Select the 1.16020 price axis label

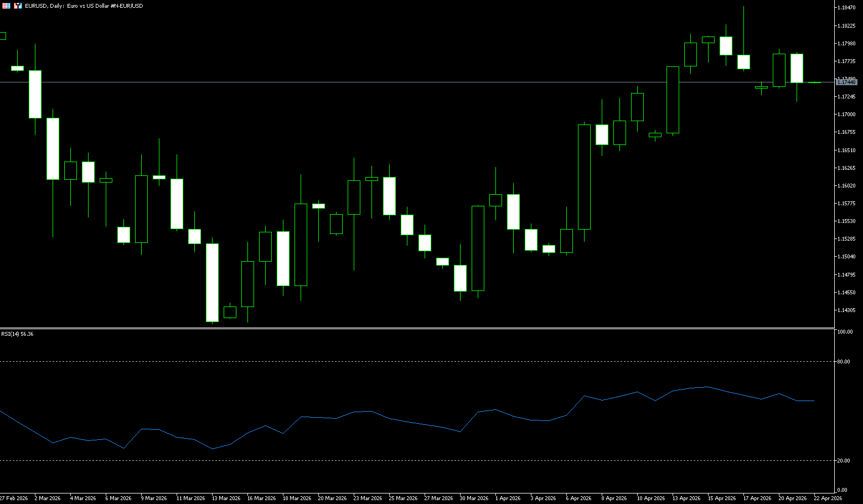pyautogui.click(x=846, y=186)
